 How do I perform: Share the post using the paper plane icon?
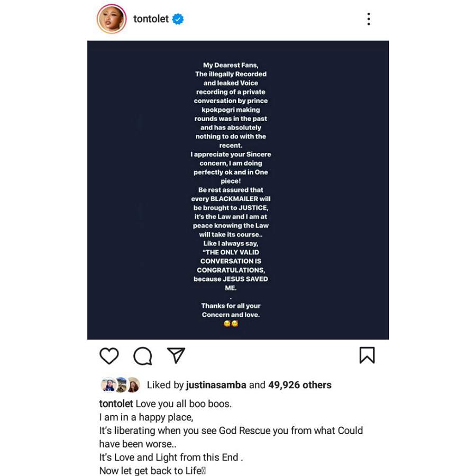(x=176, y=355)
